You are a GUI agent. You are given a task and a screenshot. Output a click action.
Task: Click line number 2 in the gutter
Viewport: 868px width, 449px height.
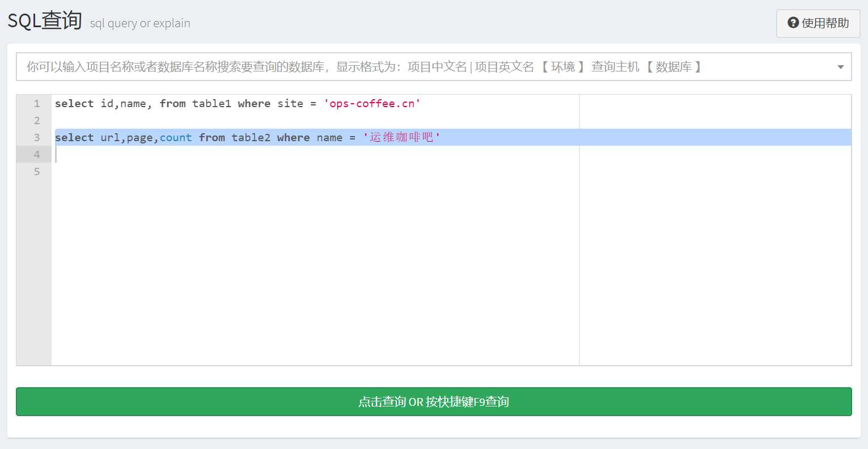coord(37,121)
